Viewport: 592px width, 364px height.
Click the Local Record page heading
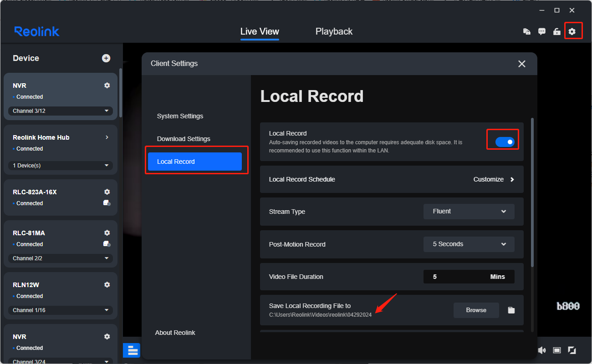312,96
